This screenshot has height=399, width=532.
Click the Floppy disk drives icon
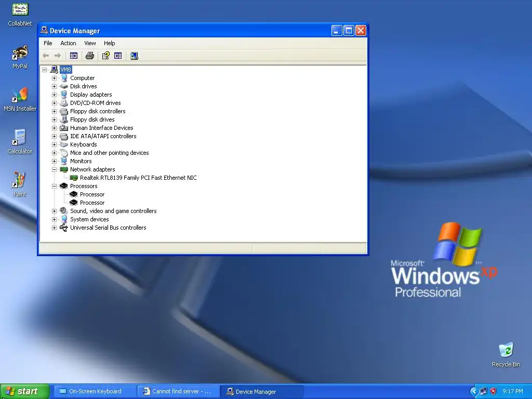(x=64, y=119)
